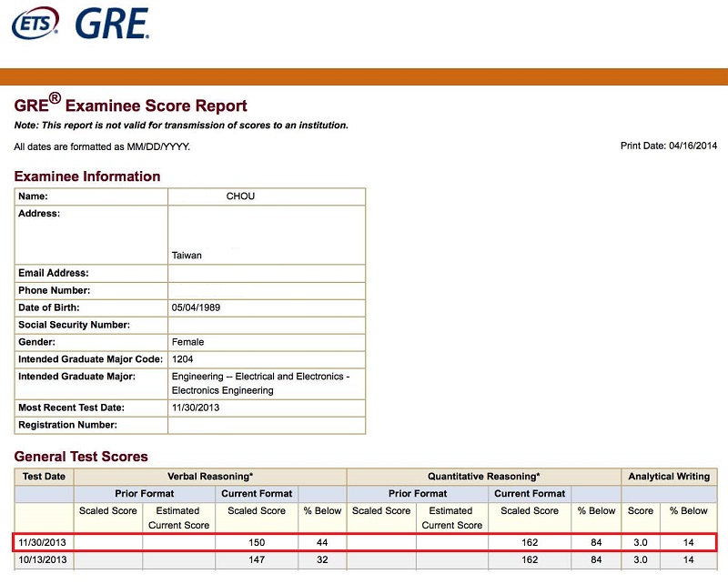Click verbal scaled score 150
The height and width of the screenshot is (584, 728).
click(x=257, y=542)
